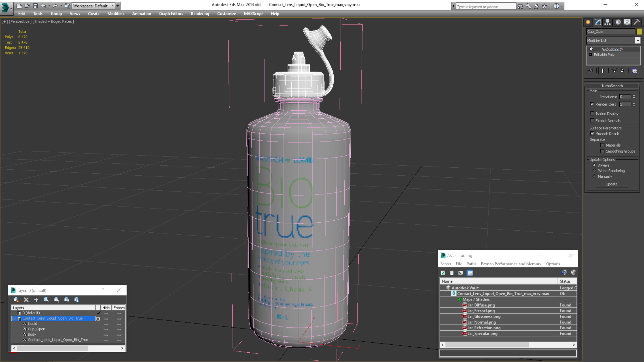Click the Asset Tracking horizontal scrollbar
This screenshot has width=644, height=362.
(508, 345)
